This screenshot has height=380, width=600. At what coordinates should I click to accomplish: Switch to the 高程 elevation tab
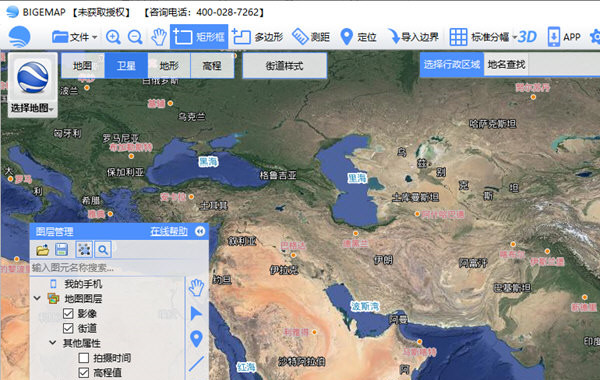(x=212, y=65)
